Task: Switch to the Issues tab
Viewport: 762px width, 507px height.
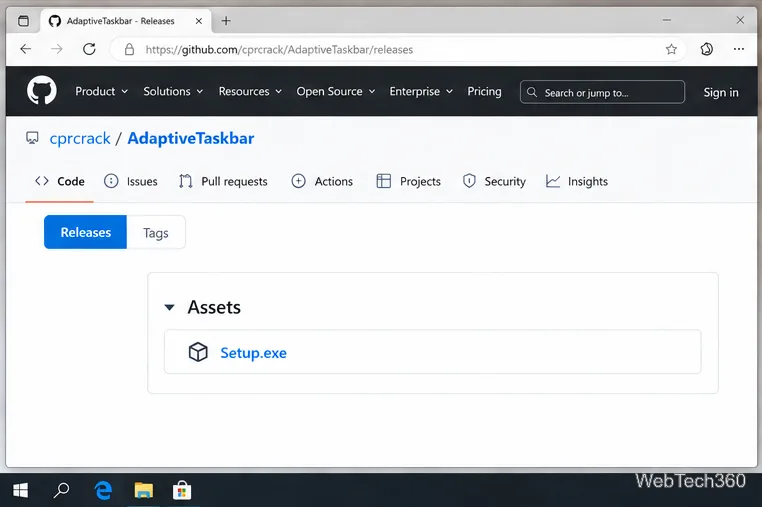Action: 131,181
